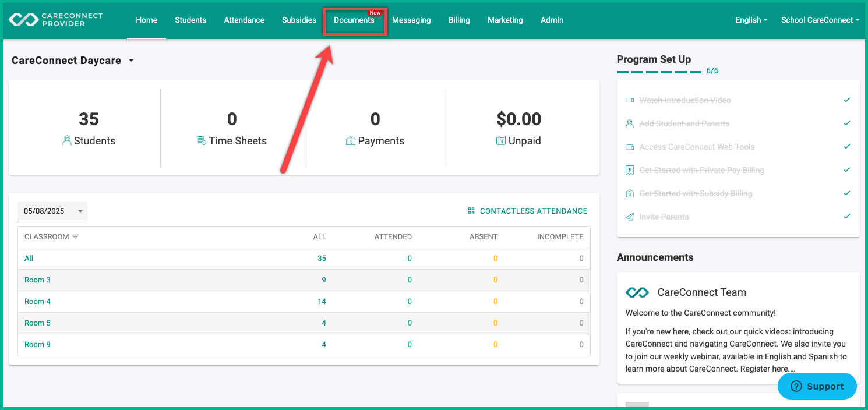Image resolution: width=868 pixels, height=410 pixels.
Task: Click the $0.00 unpaid amount
Action: 518,119
